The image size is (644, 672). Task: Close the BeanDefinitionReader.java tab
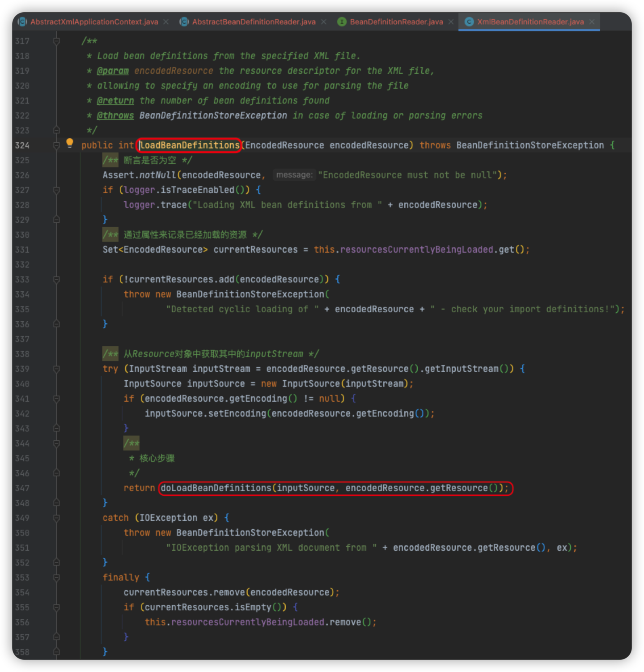click(451, 22)
